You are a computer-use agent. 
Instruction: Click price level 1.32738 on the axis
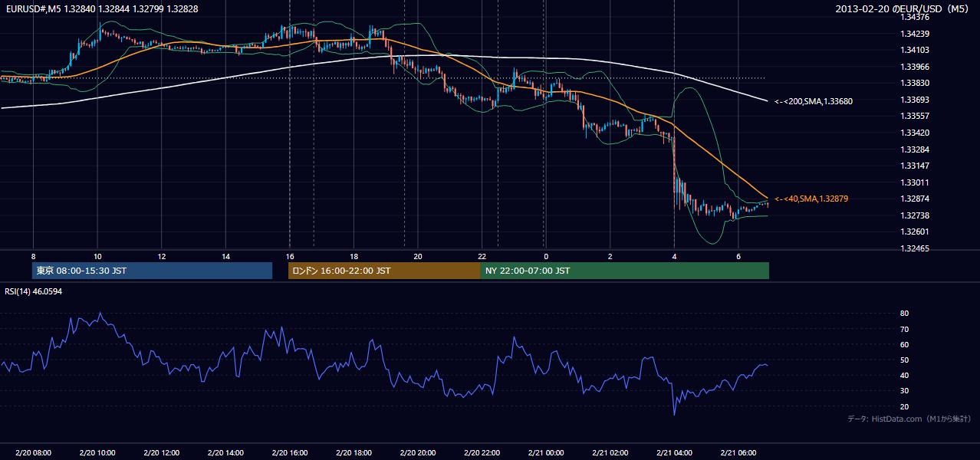[x=915, y=215]
